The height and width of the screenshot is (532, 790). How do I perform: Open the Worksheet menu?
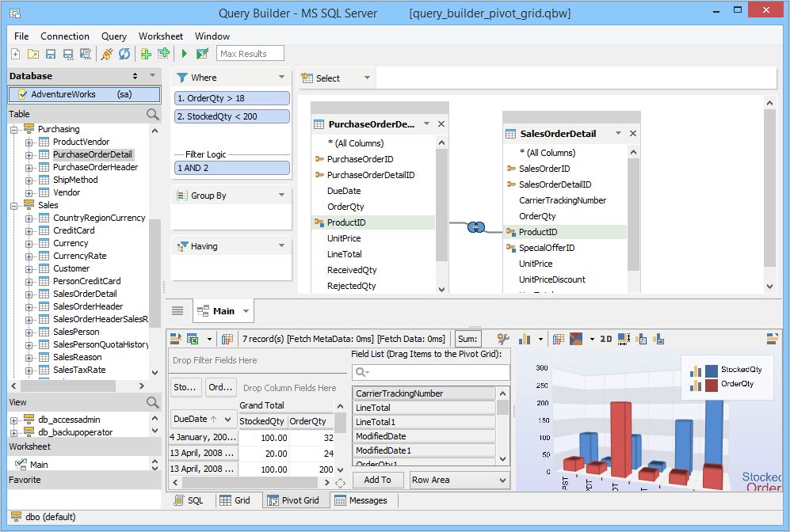(161, 36)
